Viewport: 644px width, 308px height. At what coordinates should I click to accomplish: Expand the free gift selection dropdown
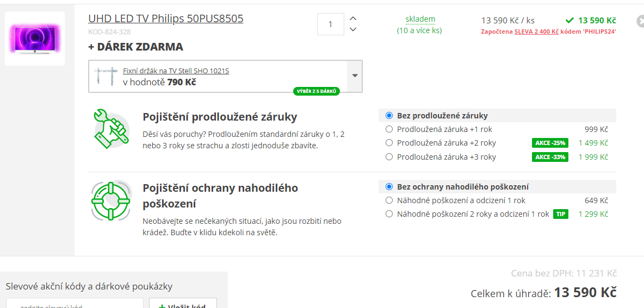pos(355,76)
